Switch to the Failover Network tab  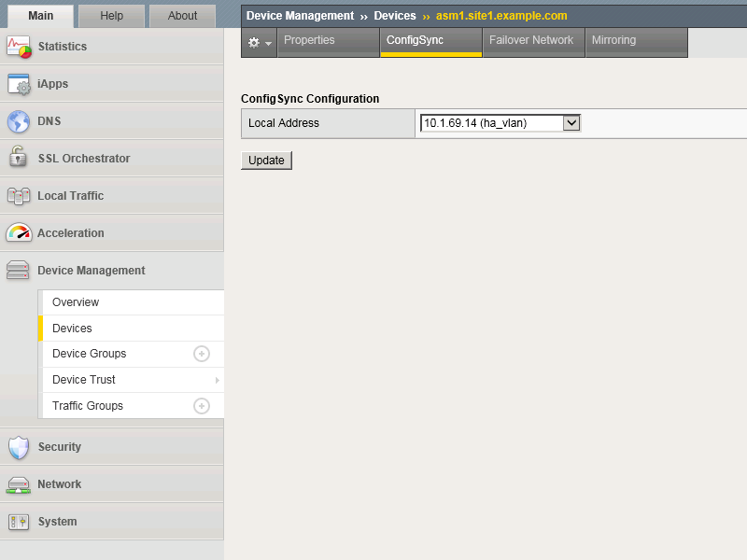533,42
